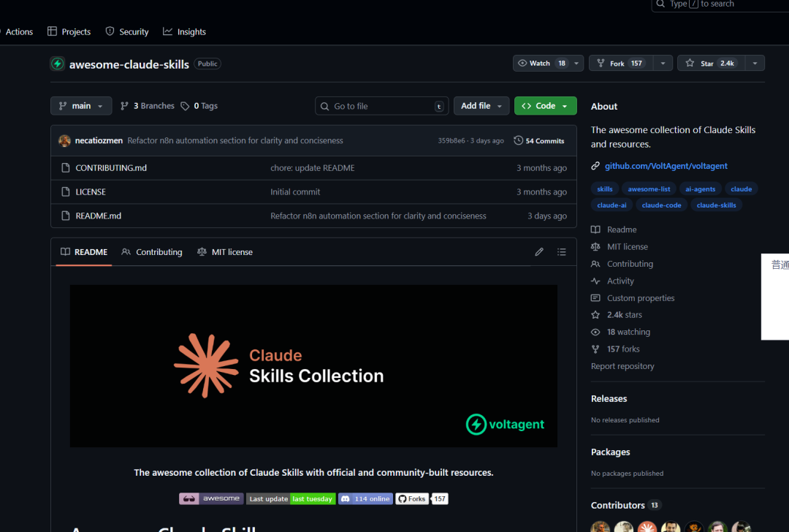Click the Claude Skills Collection banner
The image size is (789, 532).
313,366
